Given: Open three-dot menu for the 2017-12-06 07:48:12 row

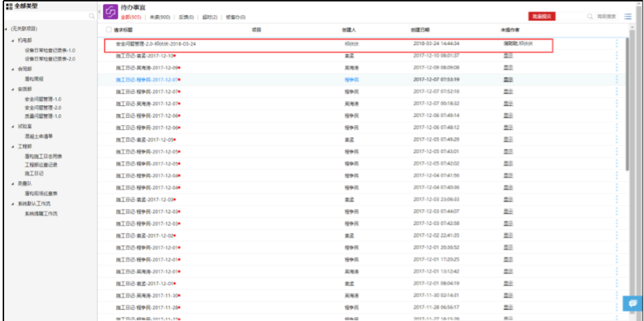Looking at the screenshot, I should pos(617,128).
